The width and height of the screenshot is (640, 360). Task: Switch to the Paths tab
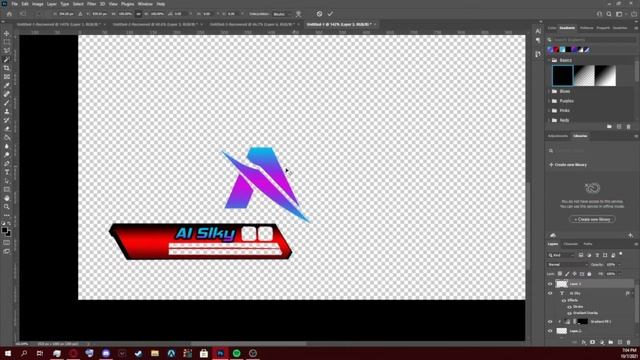pyautogui.click(x=588, y=244)
